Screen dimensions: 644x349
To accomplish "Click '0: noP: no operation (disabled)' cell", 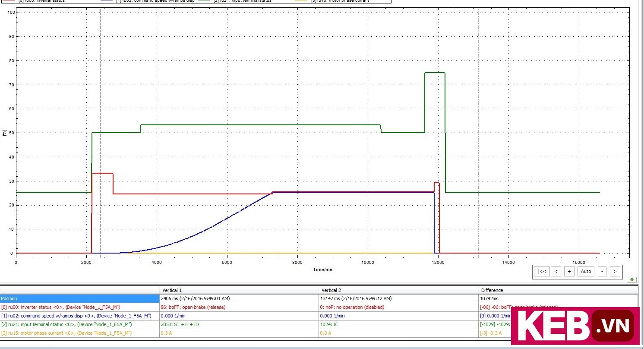I will pos(399,307).
